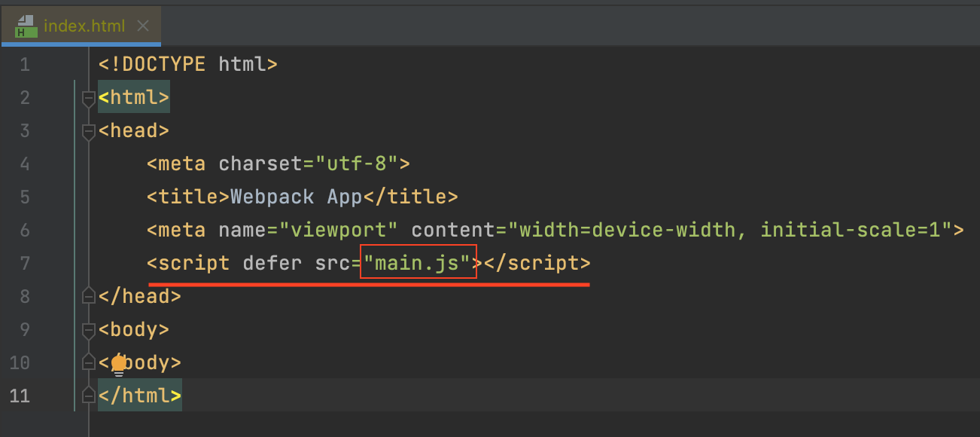Click the closing </title> tag on line 5
Viewport: 980px width, 437px height.
411,197
